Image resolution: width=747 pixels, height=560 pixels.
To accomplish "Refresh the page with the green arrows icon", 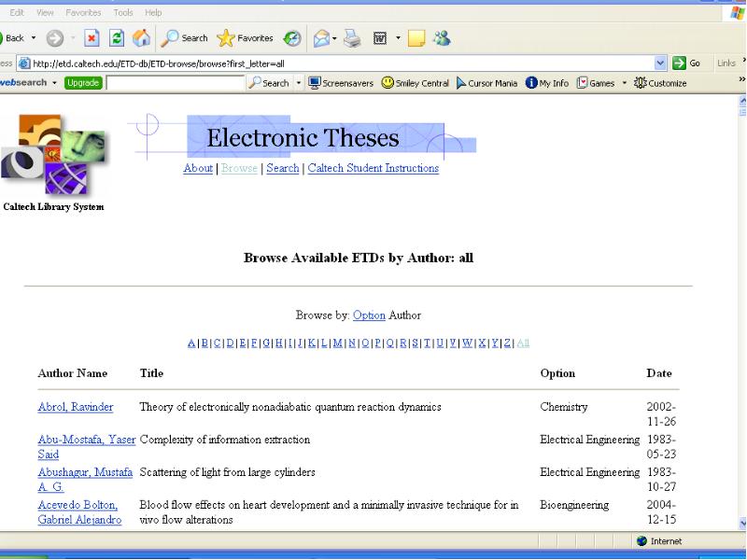I will (117, 38).
